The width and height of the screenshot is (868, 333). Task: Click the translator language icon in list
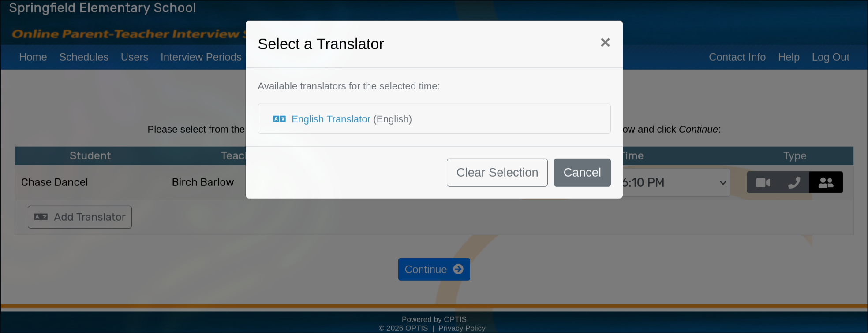[279, 119]
